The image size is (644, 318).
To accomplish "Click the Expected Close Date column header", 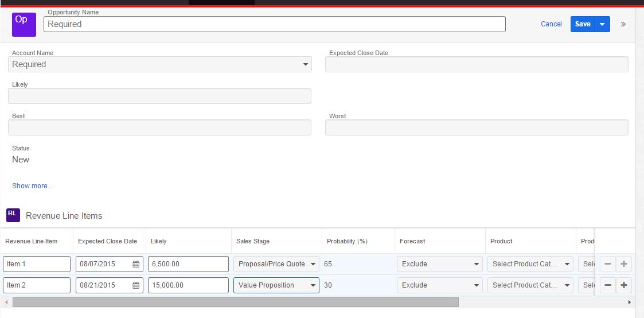I will tap(107, 241).
